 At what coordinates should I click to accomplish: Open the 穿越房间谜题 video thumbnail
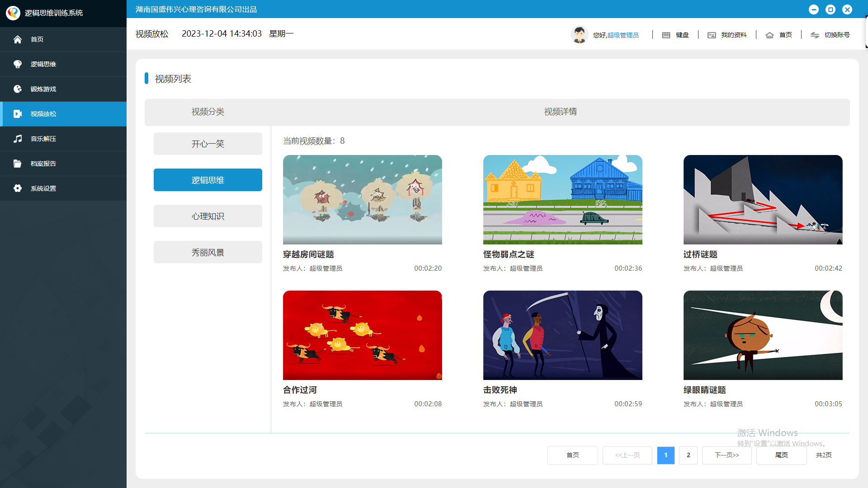pyautogui.click(x=362, y=199)
